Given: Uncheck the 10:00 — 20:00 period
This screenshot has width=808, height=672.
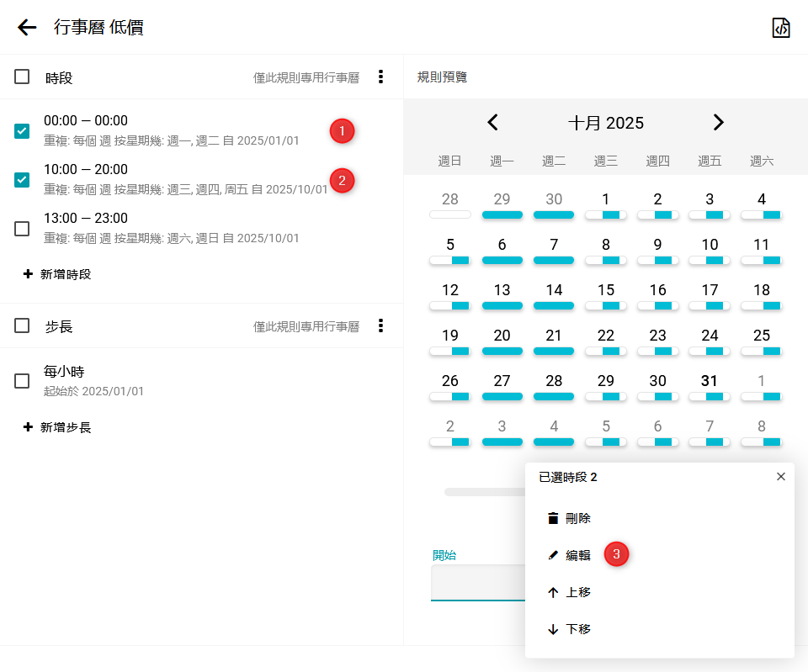Looking at the screenshot, I should (x=22, y=180).
